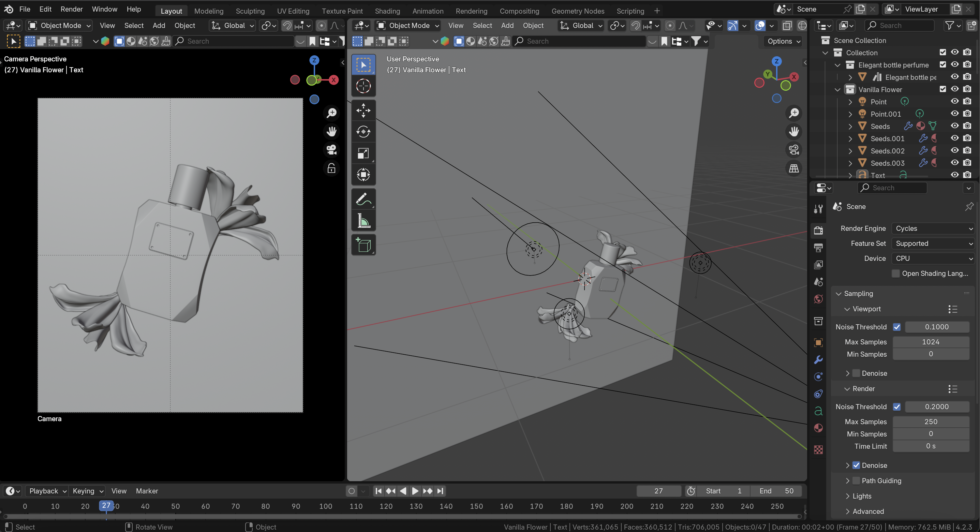Open the Modifier Properties wrench tab

pos(818,359)
